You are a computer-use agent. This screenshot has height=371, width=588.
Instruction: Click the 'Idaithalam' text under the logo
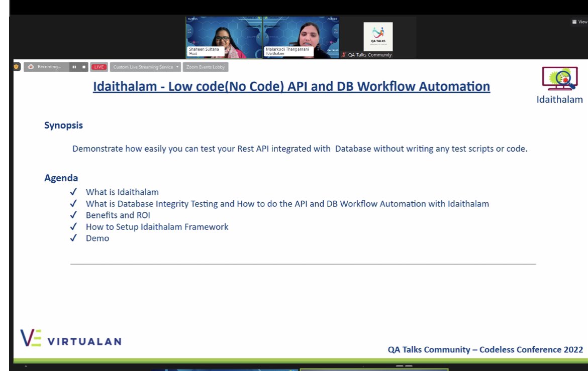click(x=559, y=100)
